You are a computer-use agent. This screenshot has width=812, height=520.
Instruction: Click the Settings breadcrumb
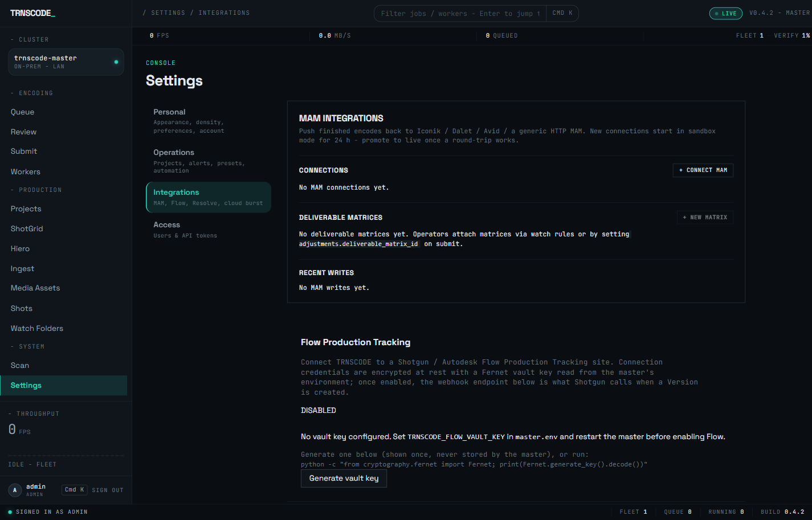(168, 13)
